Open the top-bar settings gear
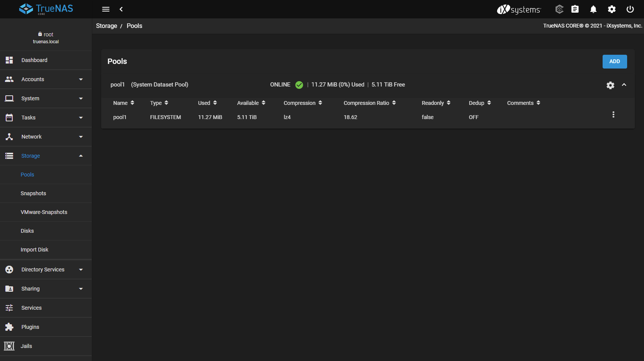This screenshot has width=644, height=361. click(x=612, y=9)
